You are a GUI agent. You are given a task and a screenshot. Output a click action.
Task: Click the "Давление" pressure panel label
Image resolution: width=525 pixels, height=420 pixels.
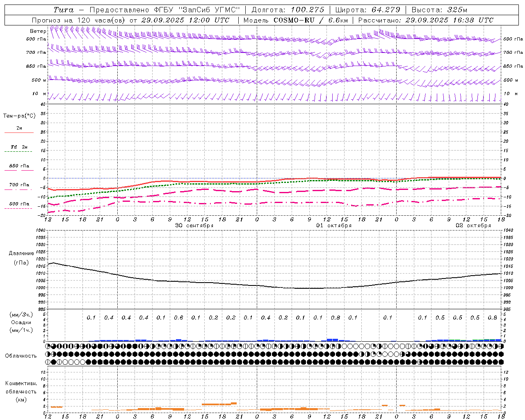click(21, 253)
